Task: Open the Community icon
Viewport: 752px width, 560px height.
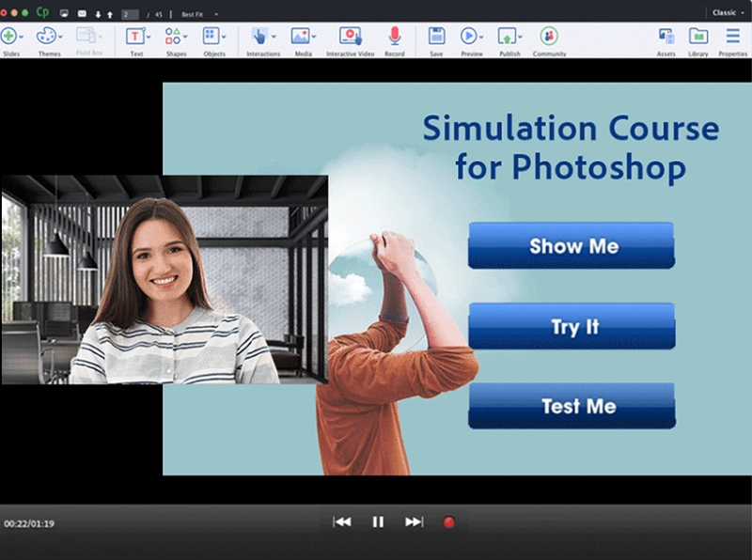Action: (549, 36)
